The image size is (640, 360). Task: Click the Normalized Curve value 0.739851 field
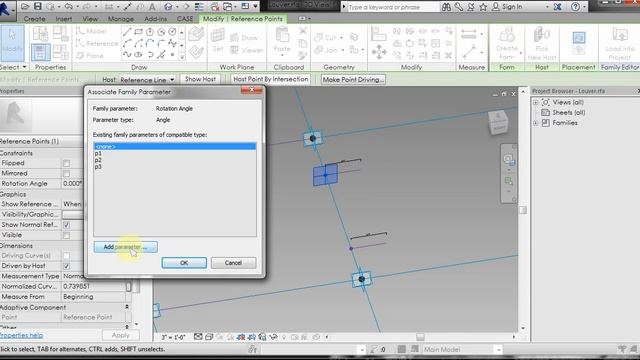(94, 287)
